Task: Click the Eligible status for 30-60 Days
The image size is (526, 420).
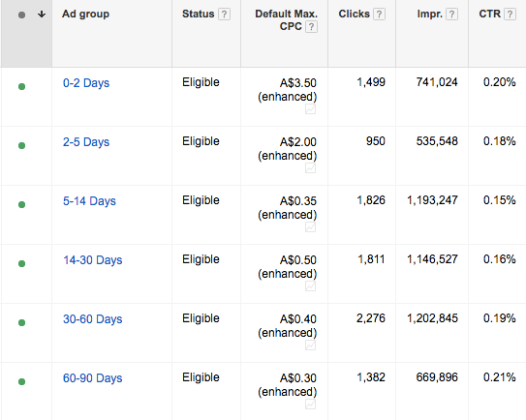Action: click(201, 318)
